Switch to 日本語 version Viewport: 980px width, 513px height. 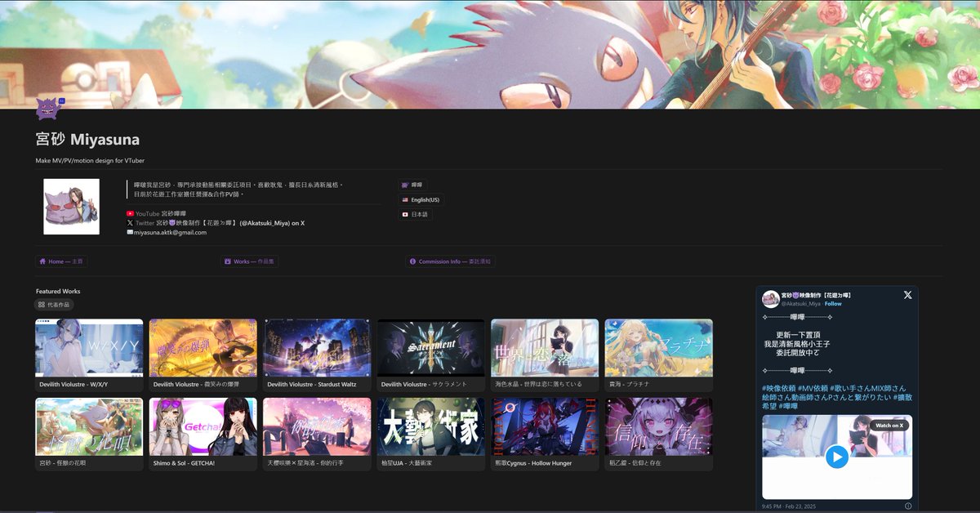click(x=416, y=215)
